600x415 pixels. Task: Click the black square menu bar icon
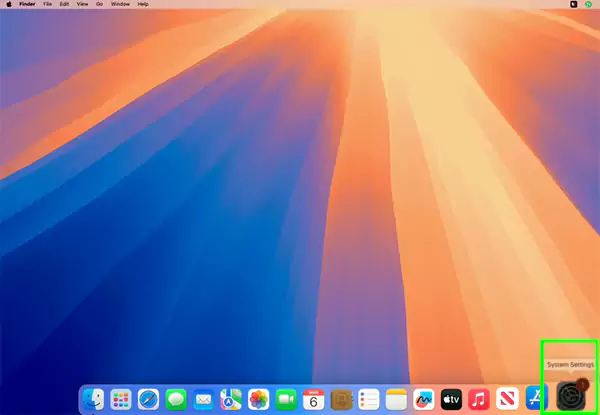[574, 4]
